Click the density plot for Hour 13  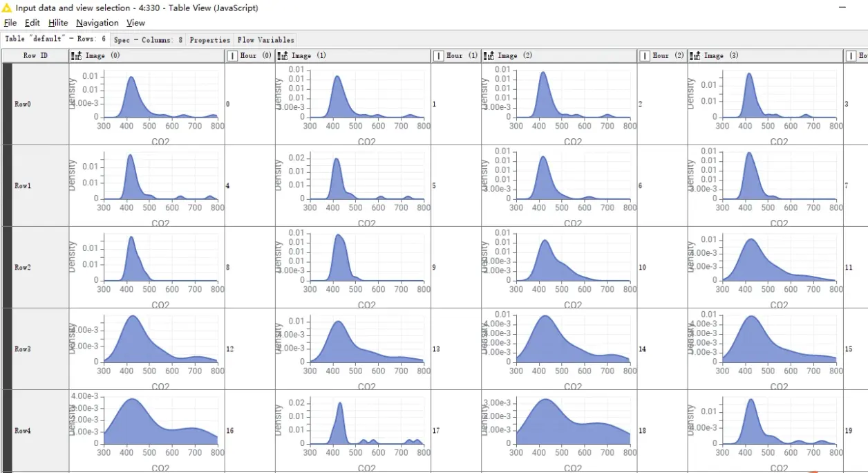353,349
